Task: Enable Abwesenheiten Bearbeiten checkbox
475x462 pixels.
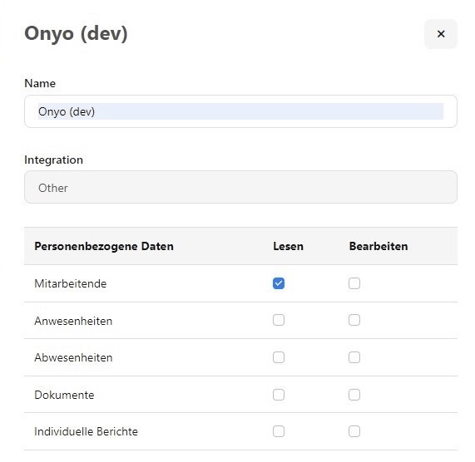Action: point(354,357)
